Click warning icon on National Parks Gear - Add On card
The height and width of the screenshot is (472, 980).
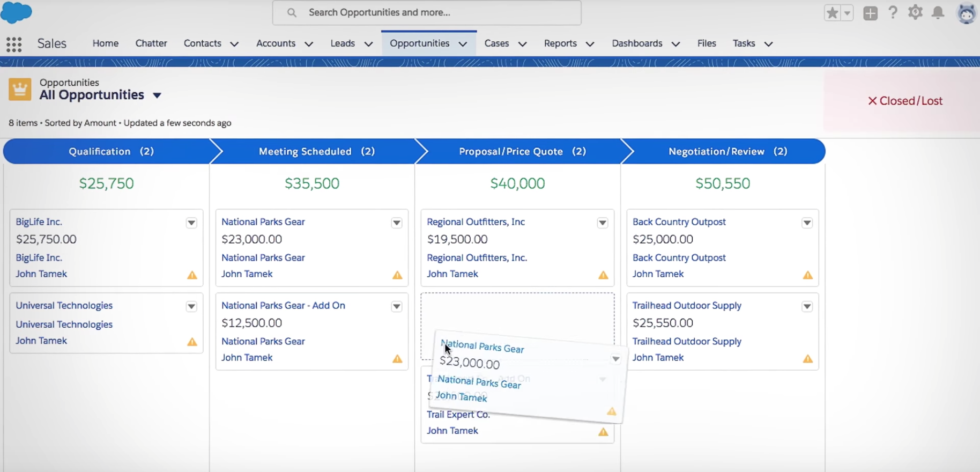click(397, 359)
